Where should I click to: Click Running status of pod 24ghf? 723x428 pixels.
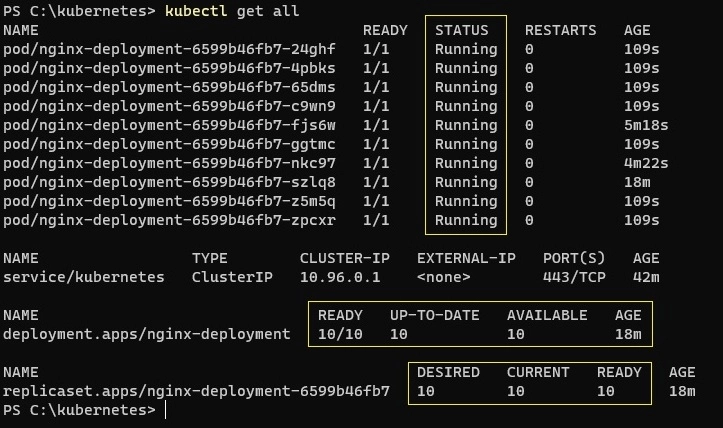[466, 49]
